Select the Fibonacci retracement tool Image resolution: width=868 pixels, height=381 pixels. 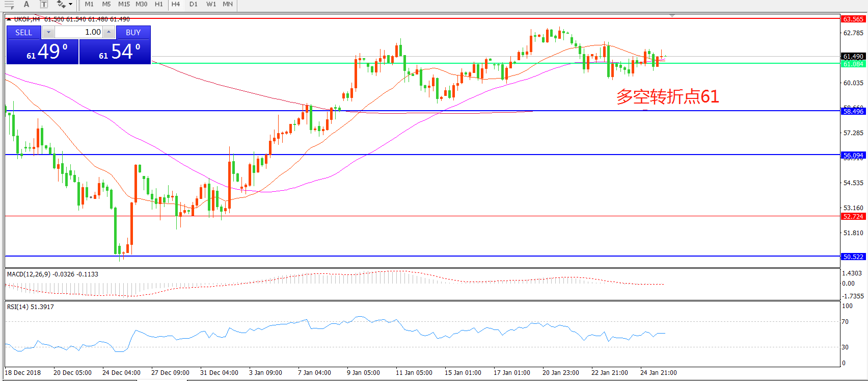click(9, 4)
